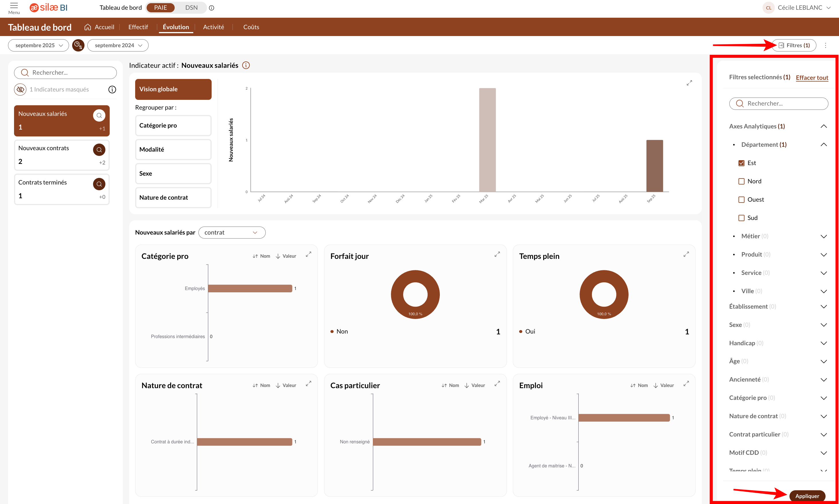Open the hamburger Menu icon
Image resolution: width=839 pixels, height=504 pixels.
click(x=14, y=6)
